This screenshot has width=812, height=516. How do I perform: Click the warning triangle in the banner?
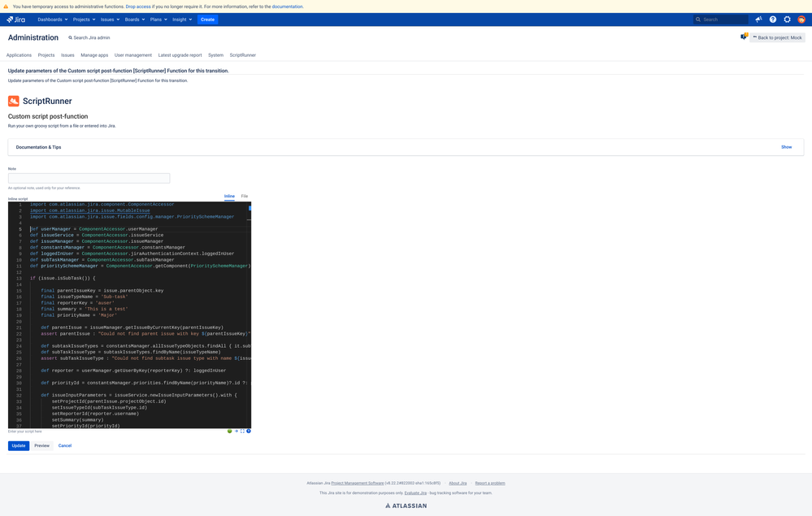pyautogui.click(x=6, y=7)
